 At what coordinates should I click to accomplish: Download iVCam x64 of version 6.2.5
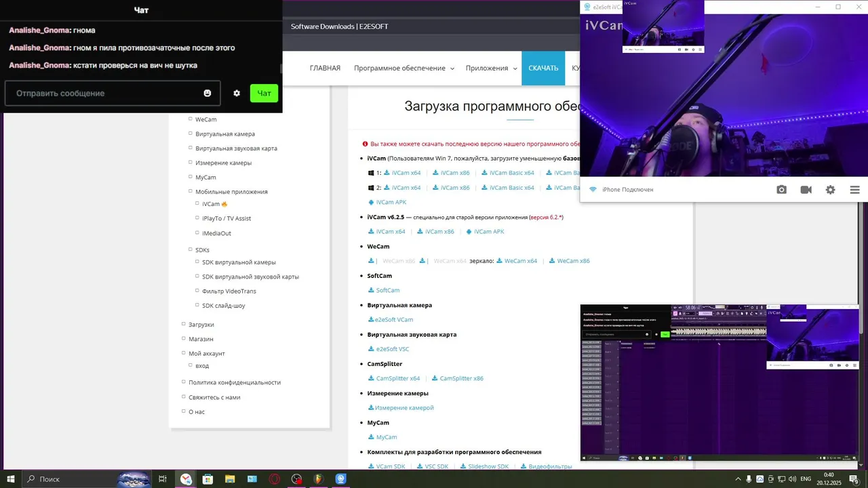point(387,232)
